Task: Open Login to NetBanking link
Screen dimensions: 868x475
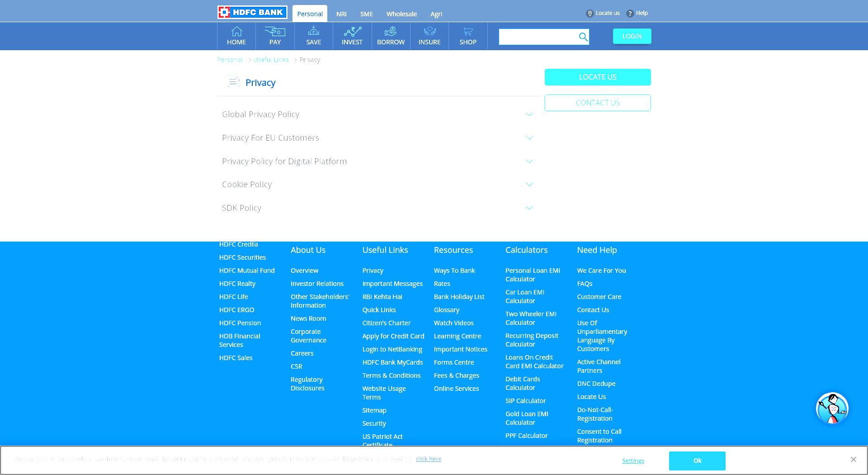Action: pos(392,349)
